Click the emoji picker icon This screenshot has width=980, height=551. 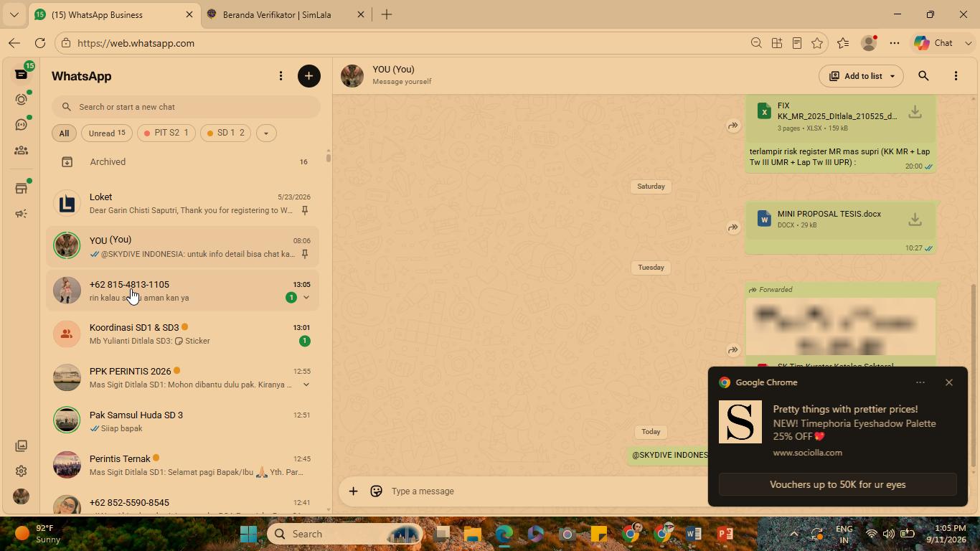[x=376, y=491]
